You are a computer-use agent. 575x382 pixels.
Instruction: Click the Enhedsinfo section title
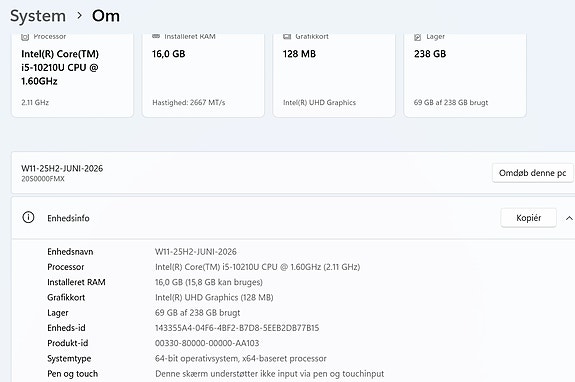tap(68, 218)
